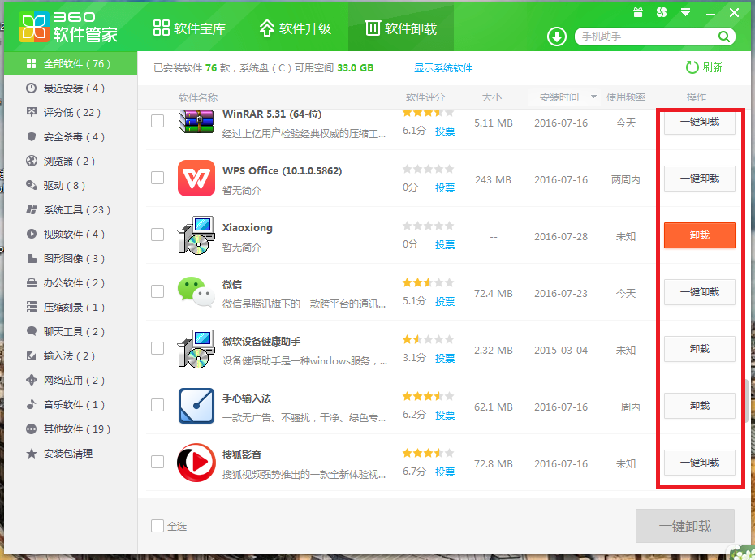755x560 pixels.
Task: Select the 聊天工具 bubble icon in sidebar
Action: (32, 331)
